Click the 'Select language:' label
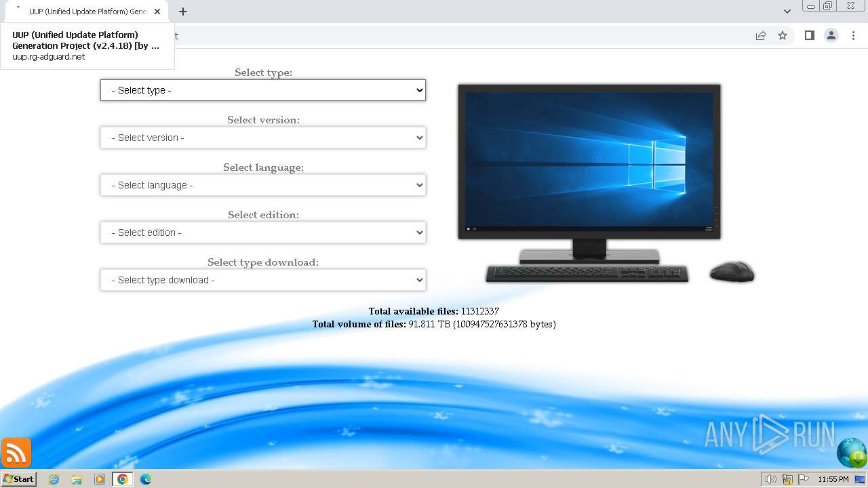This screenshot has height=488, width=868. (x=263, y=167)
